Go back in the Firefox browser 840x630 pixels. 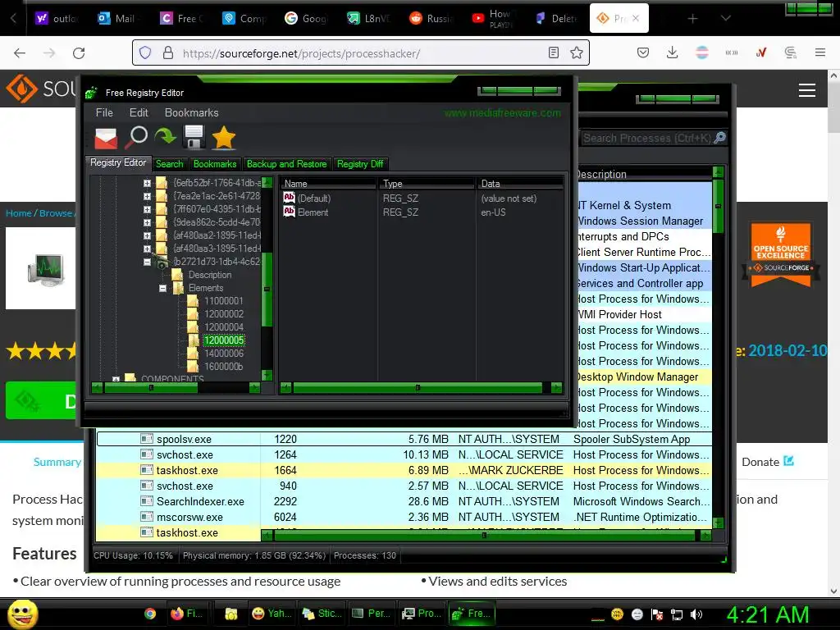coord(20,52)
